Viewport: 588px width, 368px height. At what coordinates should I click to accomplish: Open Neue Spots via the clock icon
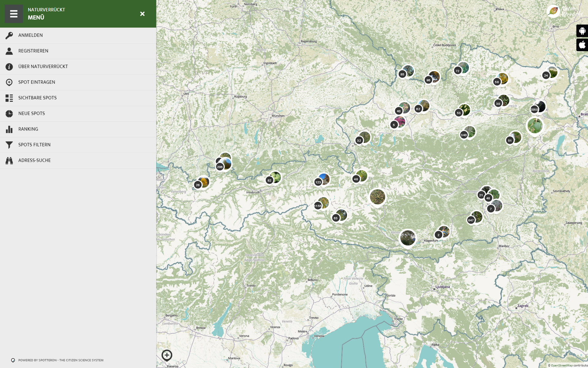point(9,113)
